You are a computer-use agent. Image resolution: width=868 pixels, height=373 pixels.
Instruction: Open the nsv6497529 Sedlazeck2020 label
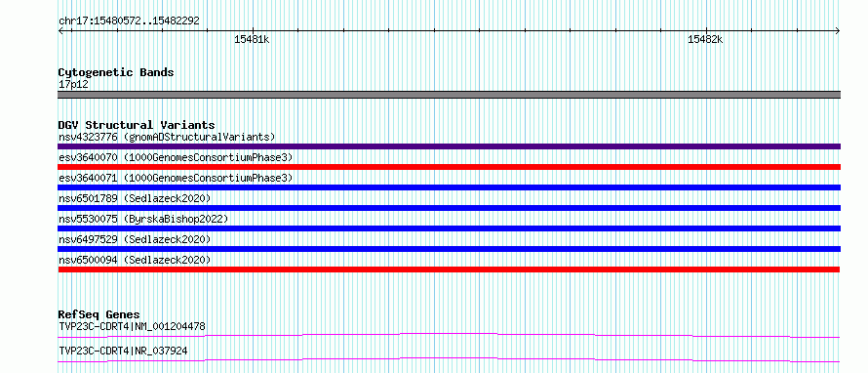pos(135,239)
